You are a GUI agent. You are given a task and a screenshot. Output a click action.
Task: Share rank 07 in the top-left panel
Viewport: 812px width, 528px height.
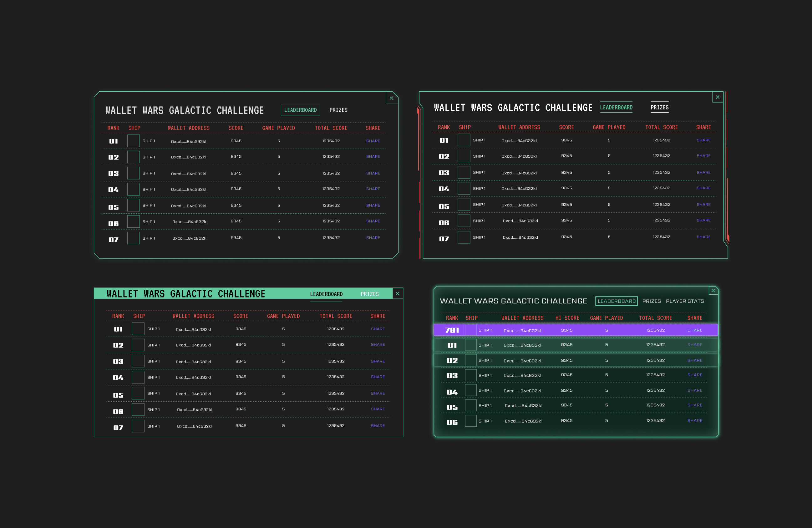pyautogui.click(x=373, y=238)
